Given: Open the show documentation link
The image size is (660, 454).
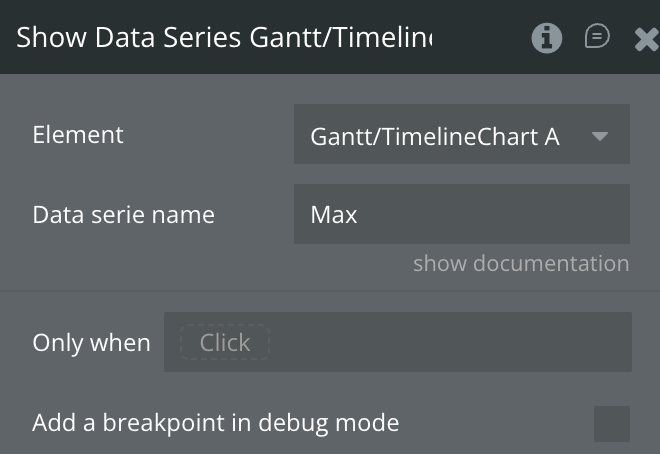Looking at the screenshot, I should pos(521,263).
